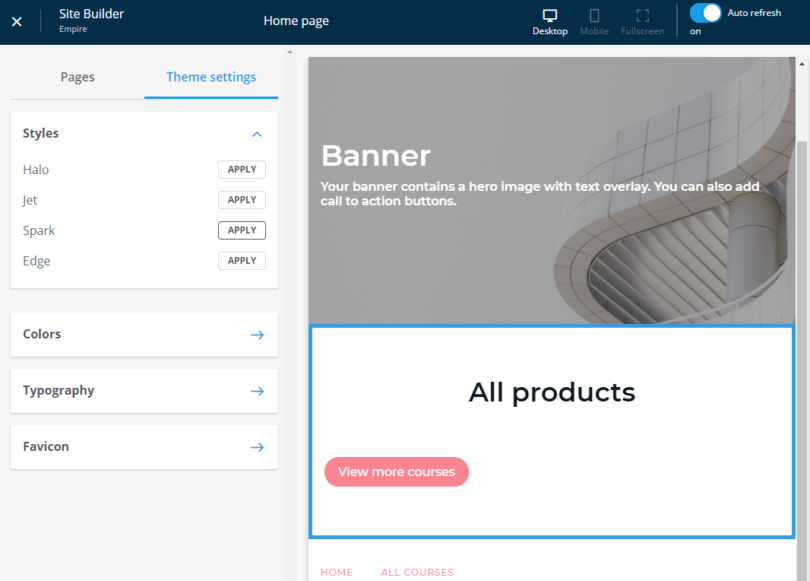Apply the Halo style

[x=241, y=169]
